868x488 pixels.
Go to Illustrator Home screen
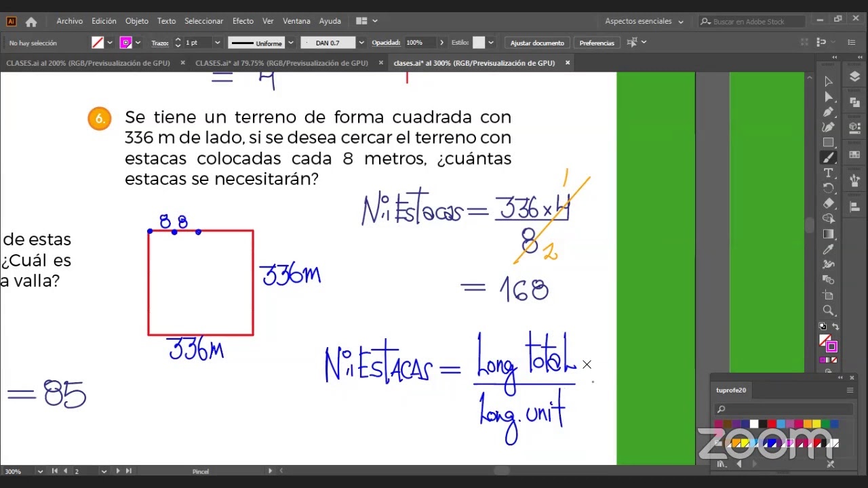(x=31, y=22)
